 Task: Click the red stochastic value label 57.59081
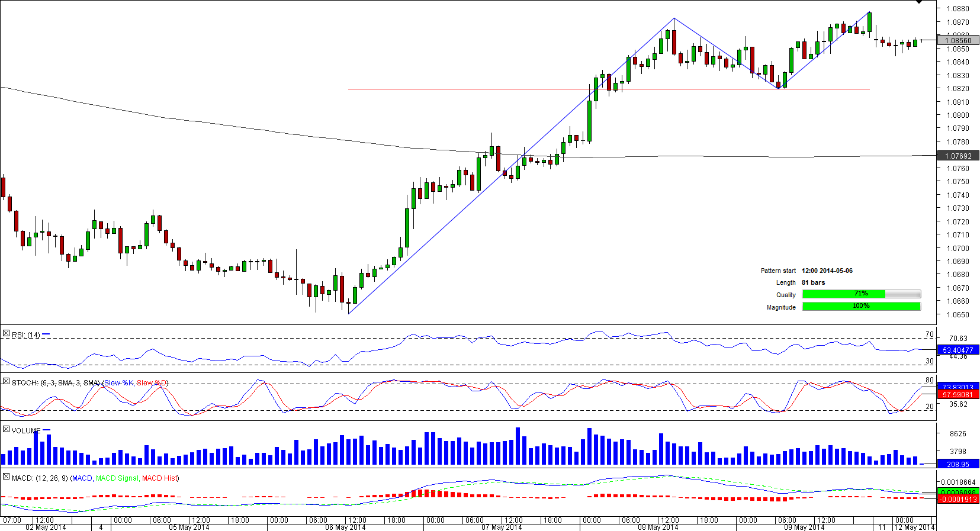pos(958,394)
